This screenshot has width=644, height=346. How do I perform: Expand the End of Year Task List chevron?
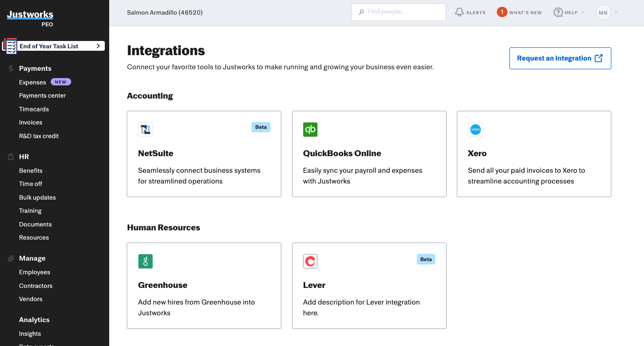[98, 46]
